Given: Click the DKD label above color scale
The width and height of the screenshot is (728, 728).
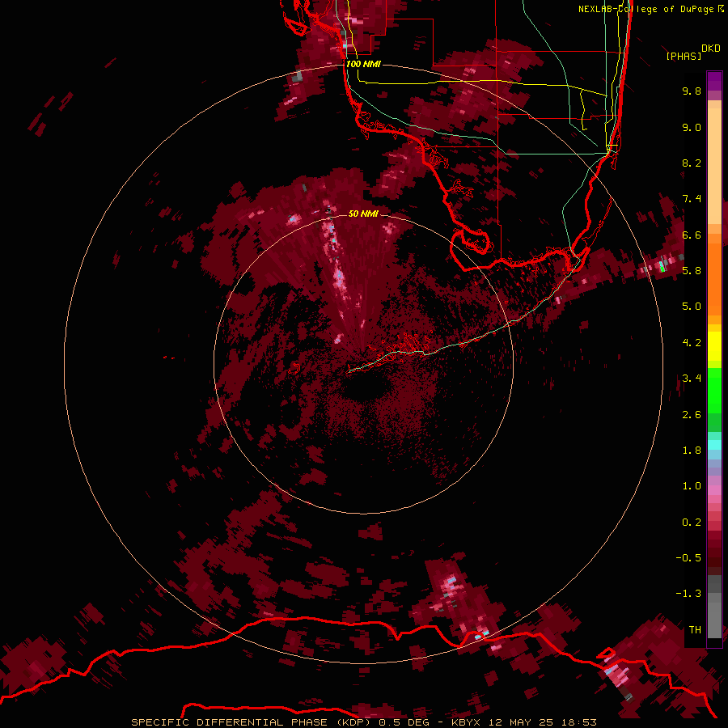Looking at the screenshot, I should point(711,49).
